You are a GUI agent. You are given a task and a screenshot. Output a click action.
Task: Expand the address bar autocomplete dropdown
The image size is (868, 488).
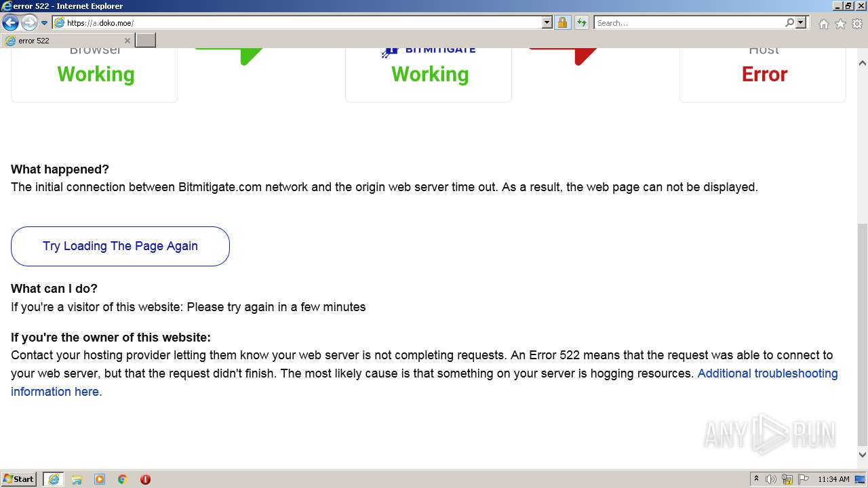tap(547, 22)
